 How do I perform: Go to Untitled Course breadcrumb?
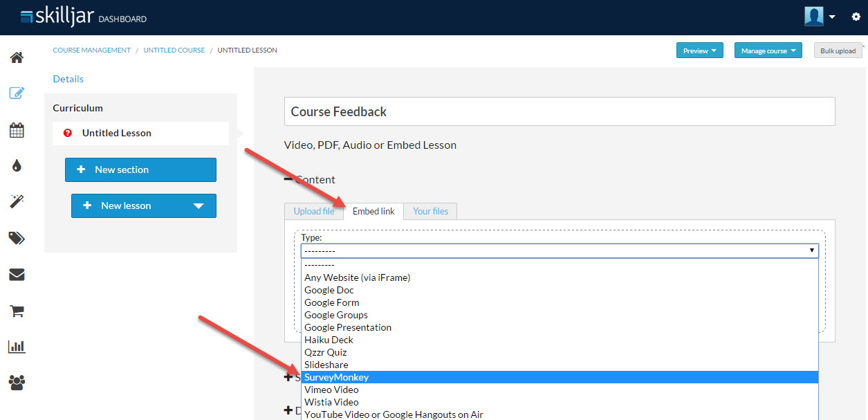pos(174,51)
